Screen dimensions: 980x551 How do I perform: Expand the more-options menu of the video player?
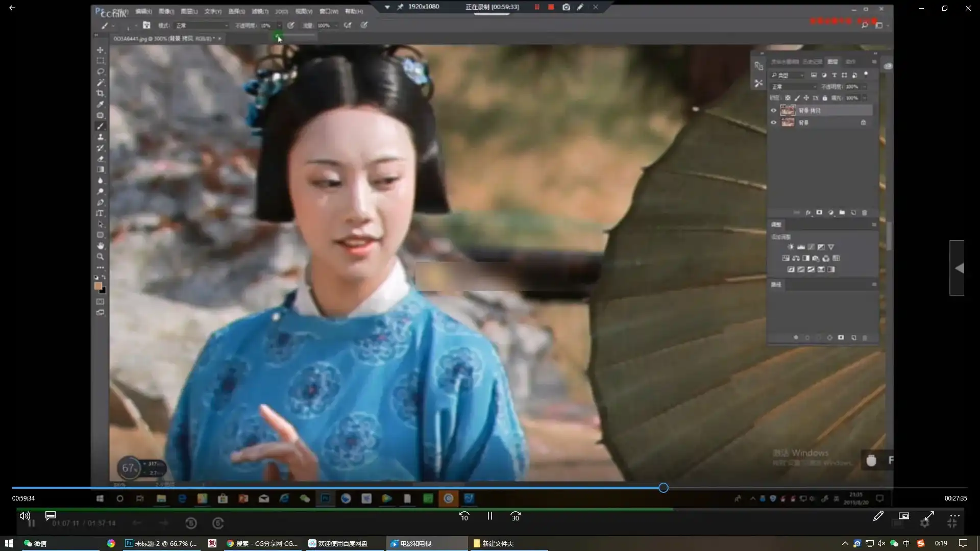coord(953,516)
